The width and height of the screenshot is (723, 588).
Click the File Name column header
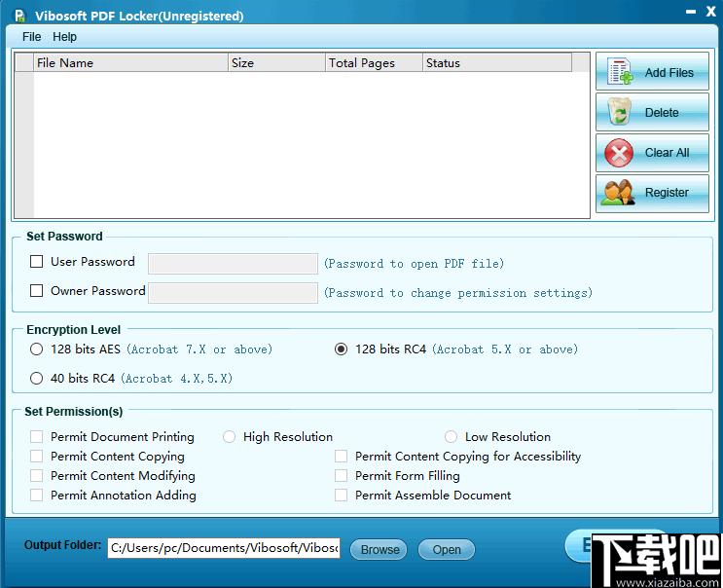point(131,62)
